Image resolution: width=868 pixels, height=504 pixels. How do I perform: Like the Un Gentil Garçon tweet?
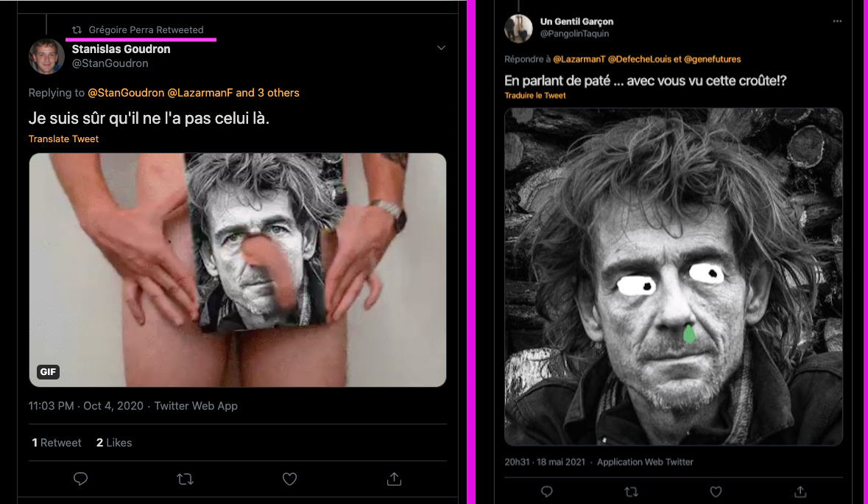point(716,491)
